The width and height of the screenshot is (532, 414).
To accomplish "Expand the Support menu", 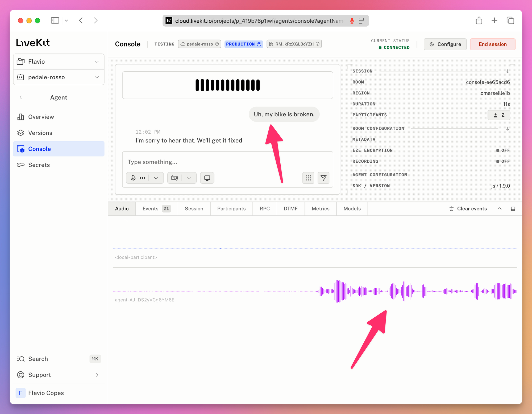I will coord(59,375).
